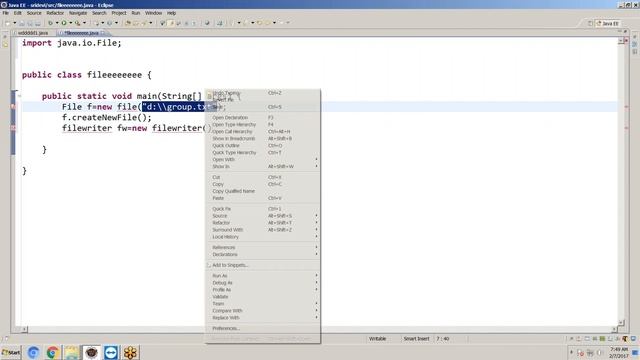Image resolution: width=640 pixels, height=360 pixels.
Task: Expand the Open With submenu
Action: [x=263, y=159]
